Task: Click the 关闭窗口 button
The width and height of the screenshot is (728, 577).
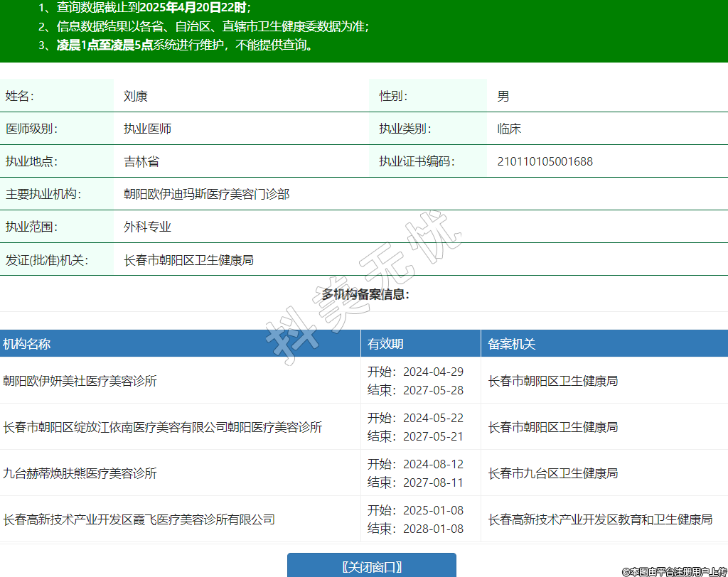Action: (x=371, y=566)
